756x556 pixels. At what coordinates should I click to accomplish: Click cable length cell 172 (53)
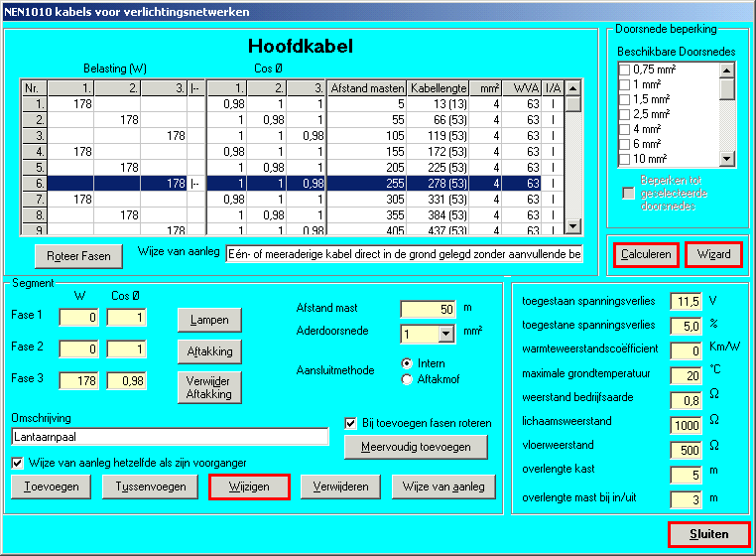click(x=438, y=152)
